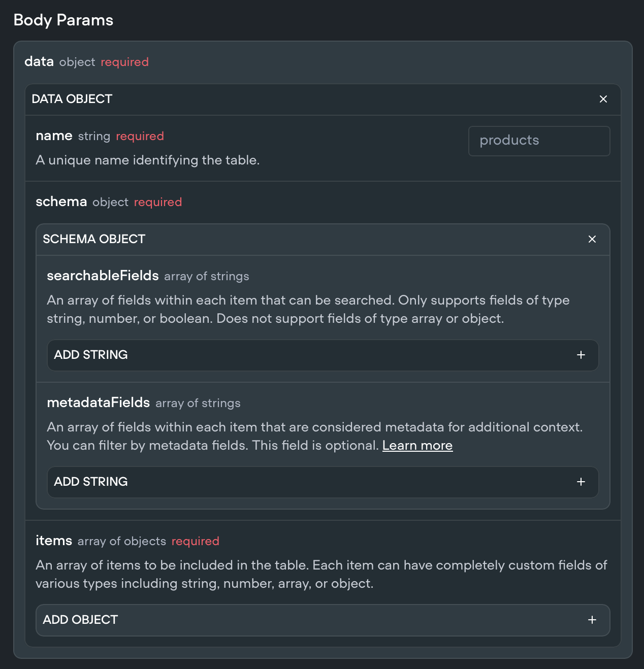Click "A unique name identifying the table" description

(x=147, y=160)
